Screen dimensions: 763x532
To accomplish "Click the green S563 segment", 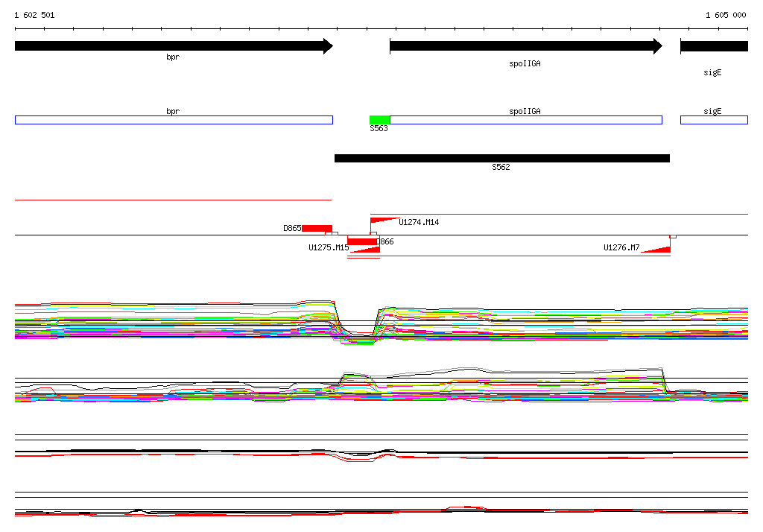I will (x=379, y=120).
